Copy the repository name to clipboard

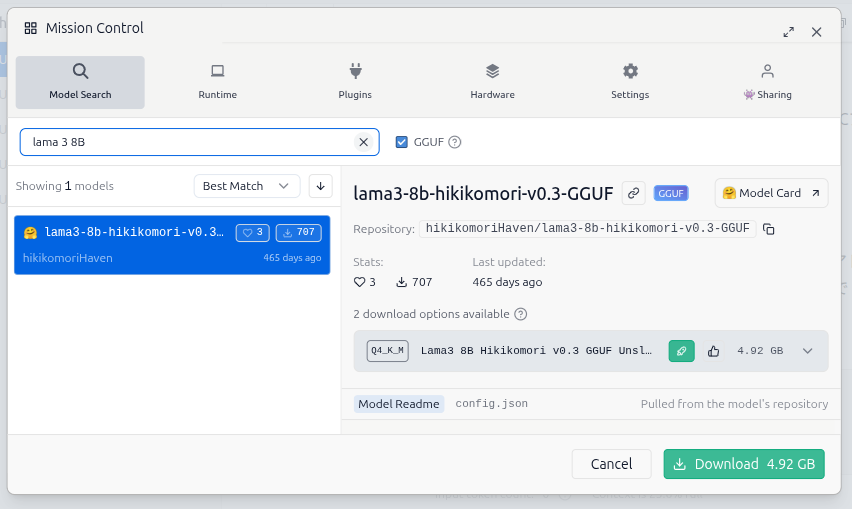pyautogui.click(x=769, y=229)
